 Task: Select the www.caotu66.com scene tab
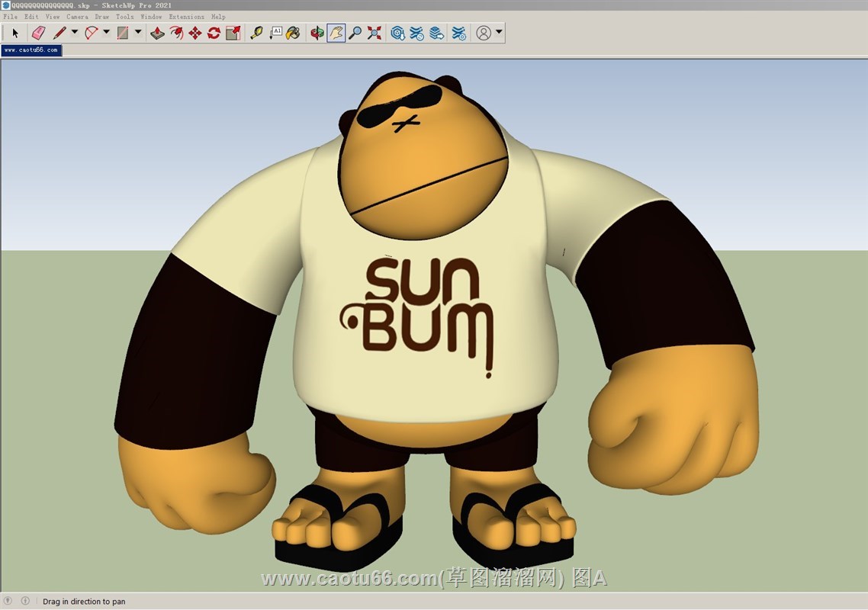point(31,50)
